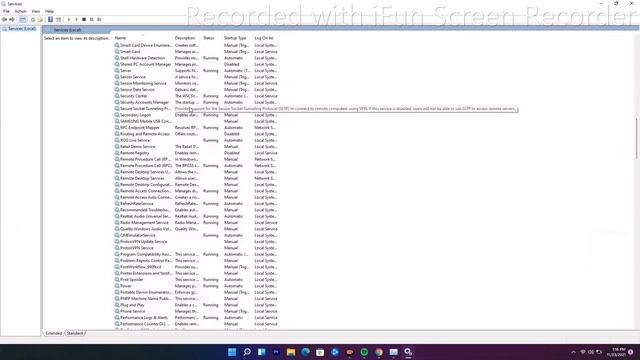Screen dimensions: 640x360
Task: Open the Action menu
Action: (20, 11)
